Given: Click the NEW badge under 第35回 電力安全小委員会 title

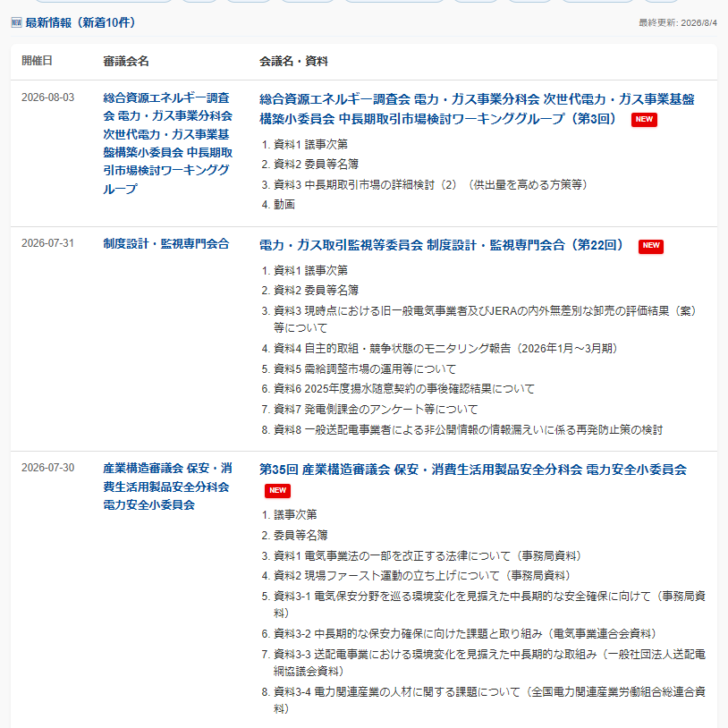Looking at the screenshot, I should click(x=277, y=490).
